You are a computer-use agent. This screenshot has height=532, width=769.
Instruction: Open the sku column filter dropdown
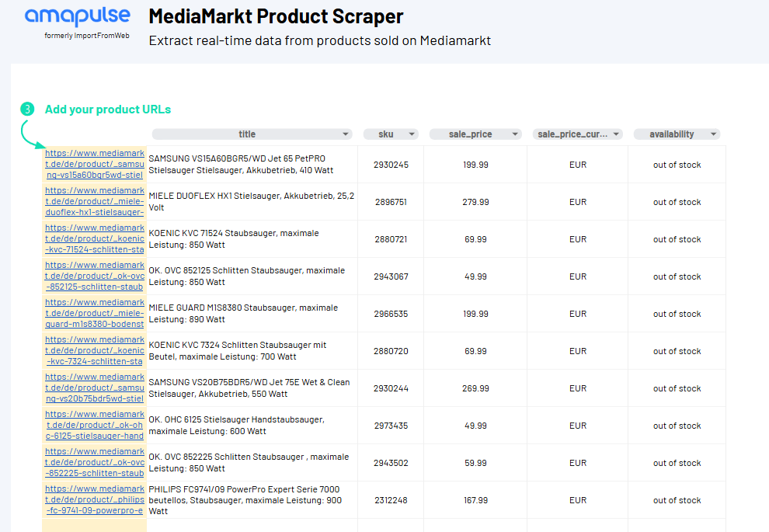(x=412, y=134)
